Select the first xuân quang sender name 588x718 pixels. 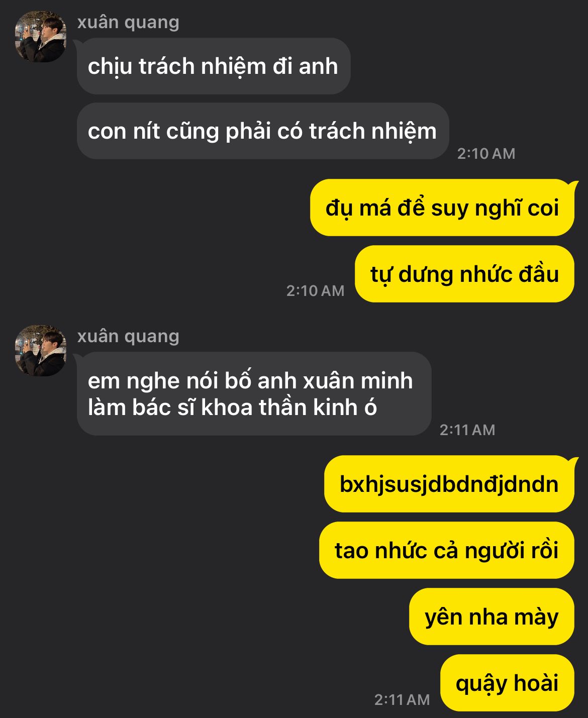click(128, 23)
